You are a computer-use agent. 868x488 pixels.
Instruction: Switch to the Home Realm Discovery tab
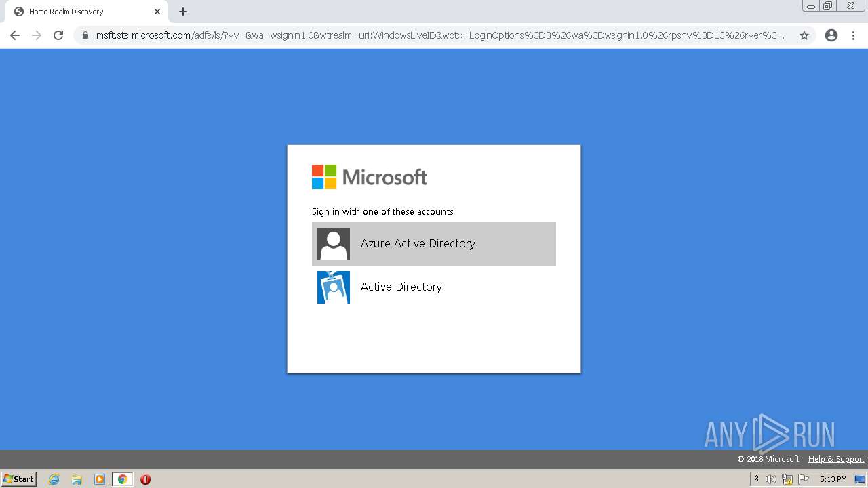[87, 12]
